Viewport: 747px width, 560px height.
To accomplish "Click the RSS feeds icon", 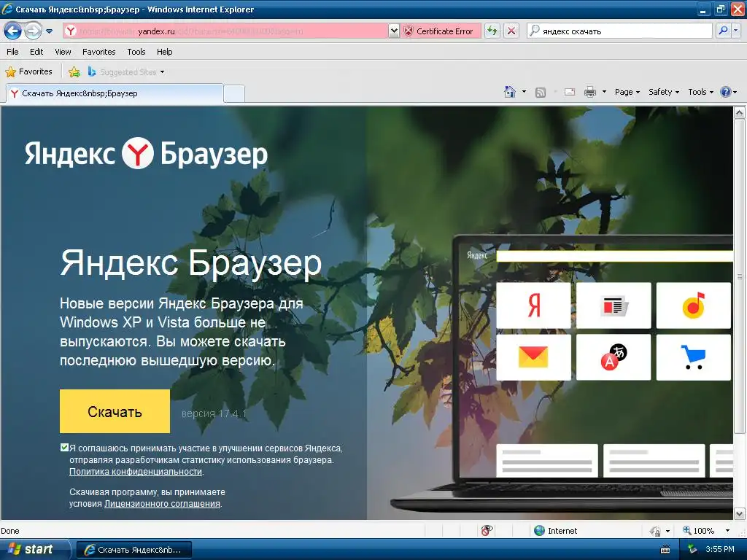I will point(541,93).
